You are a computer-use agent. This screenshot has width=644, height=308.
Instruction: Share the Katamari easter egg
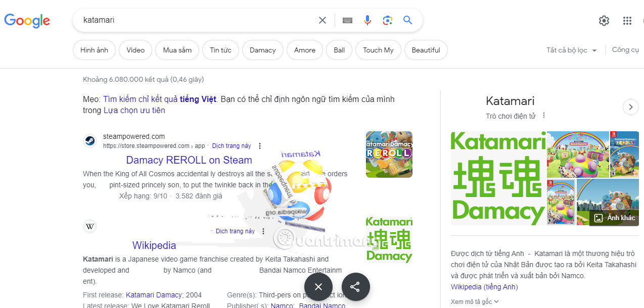356,287
